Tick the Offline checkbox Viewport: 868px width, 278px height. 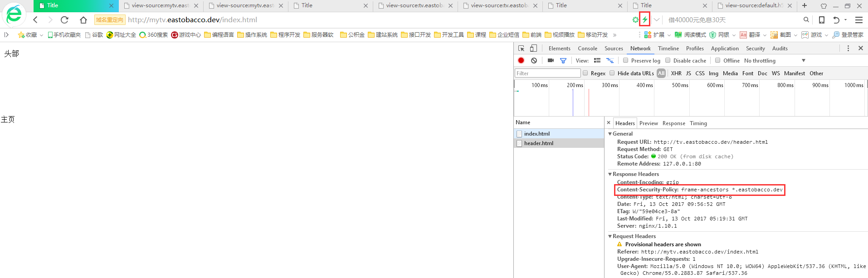[x=717, y=60]
